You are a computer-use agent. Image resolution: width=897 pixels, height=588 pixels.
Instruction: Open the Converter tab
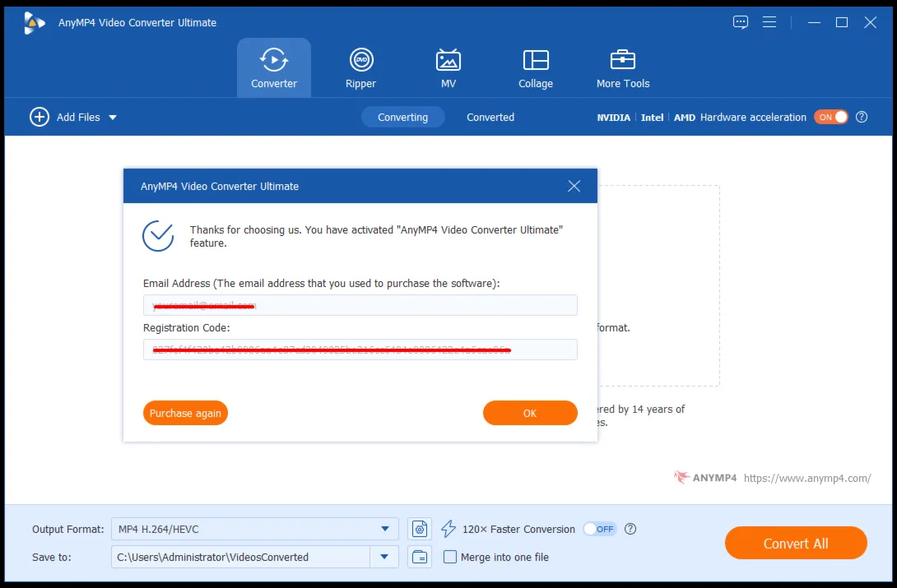273,68
